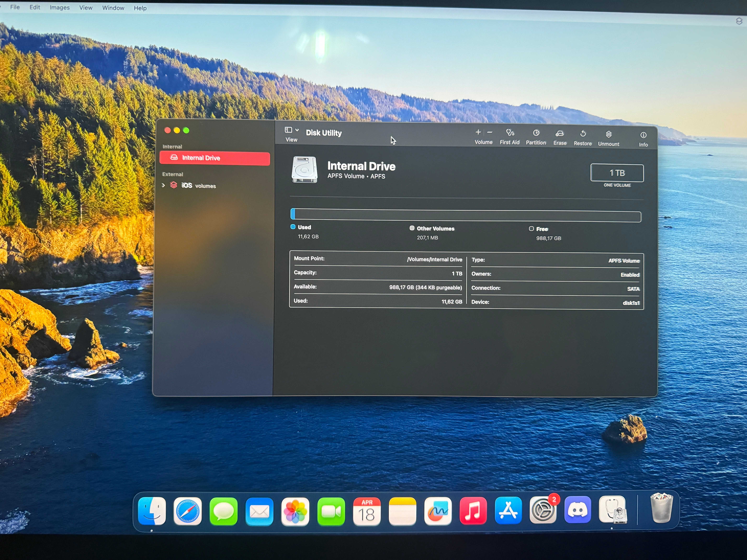
Task: Open App Store from the Dock
Action: click(x=508, y=510)
